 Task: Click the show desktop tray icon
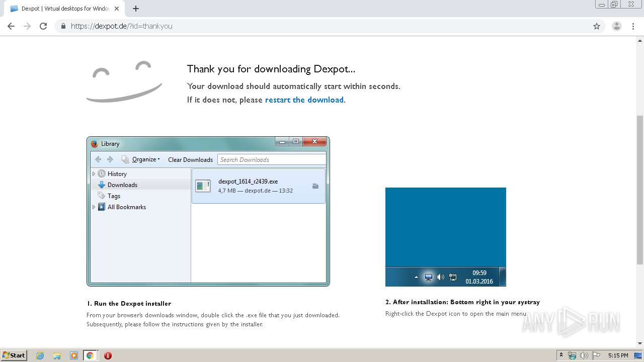click(x=638, y=355)
